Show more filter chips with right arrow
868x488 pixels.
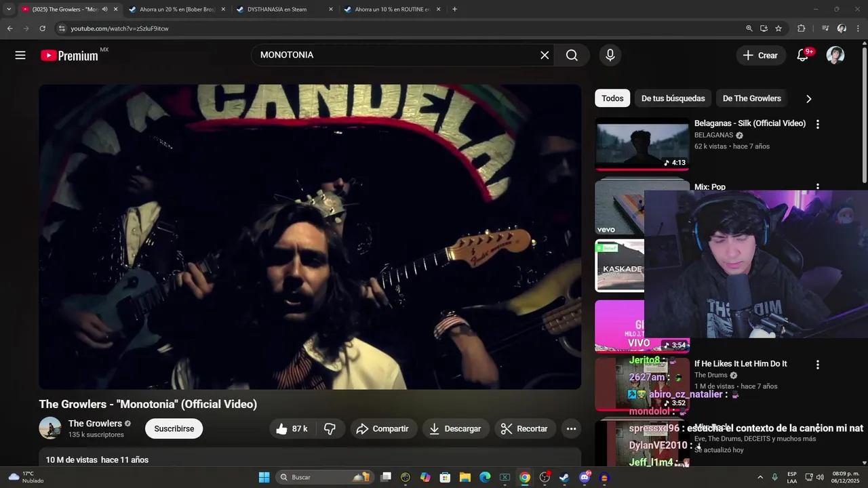tap(808, 99)
